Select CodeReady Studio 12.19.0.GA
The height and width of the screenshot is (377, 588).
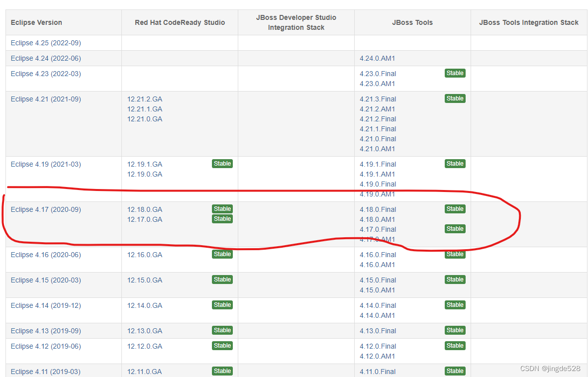(x=145, y=174)
